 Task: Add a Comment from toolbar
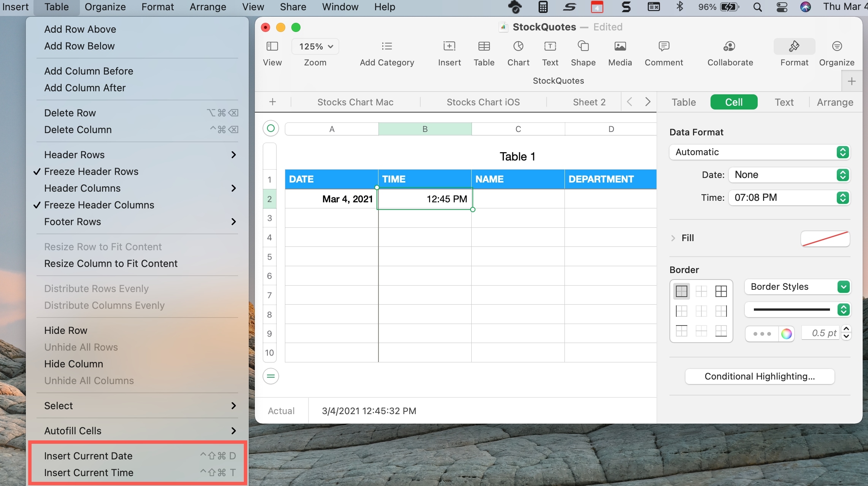pos(664,46)
